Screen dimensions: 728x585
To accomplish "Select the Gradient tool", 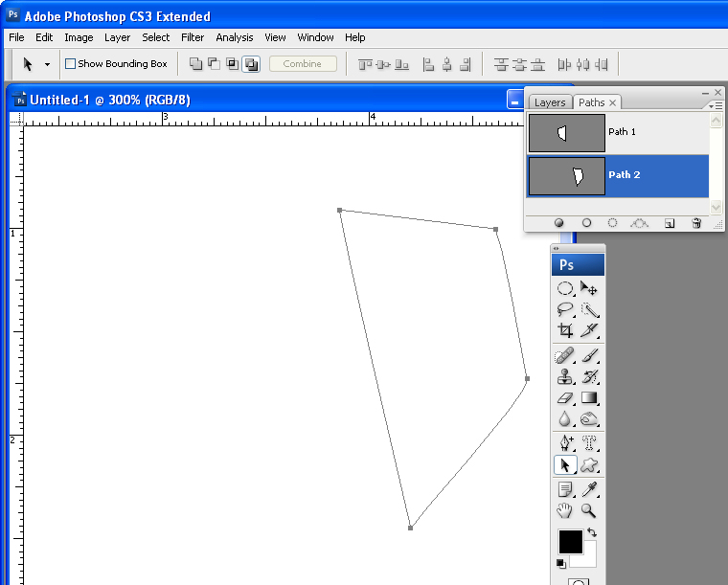I will tap(589, 398).
